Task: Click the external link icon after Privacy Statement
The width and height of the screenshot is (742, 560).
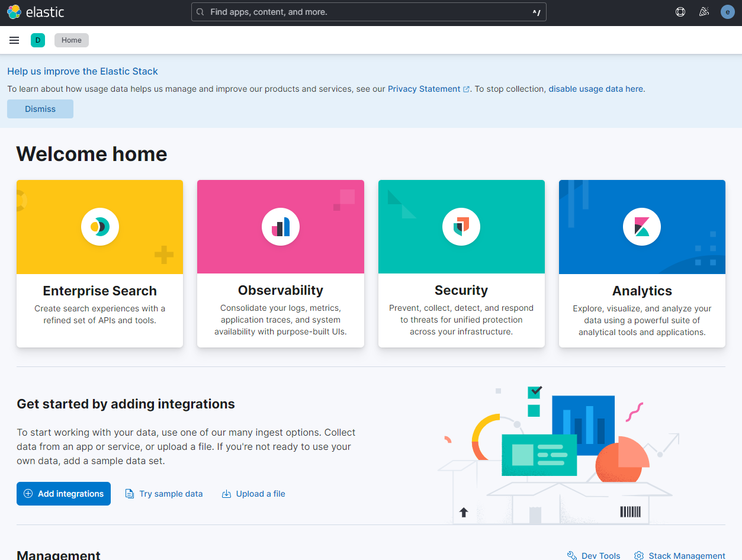Action: coord(467,89)
